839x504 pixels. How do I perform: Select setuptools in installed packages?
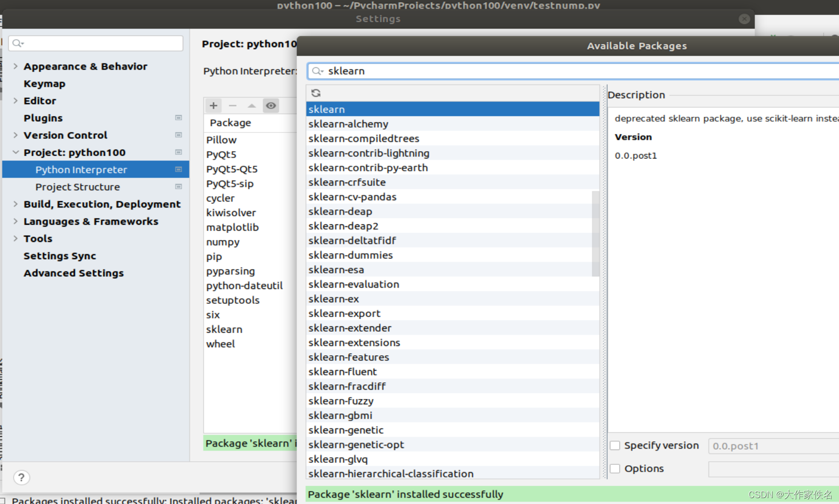[250, 300]
